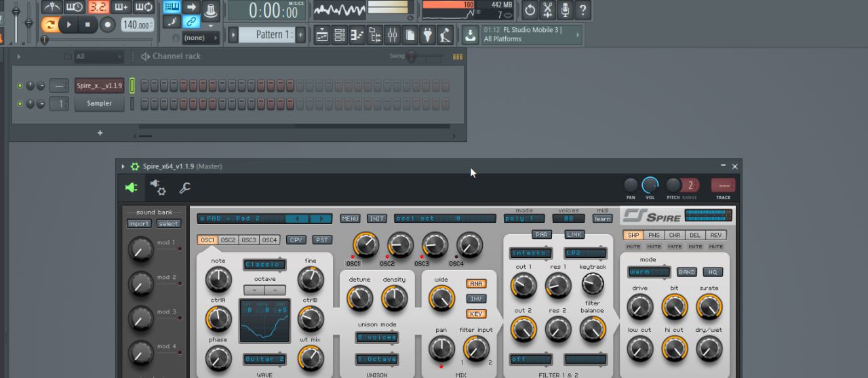Open the Mixer view icon
This screenshot has height=378, width=868.
pos(393,35)
